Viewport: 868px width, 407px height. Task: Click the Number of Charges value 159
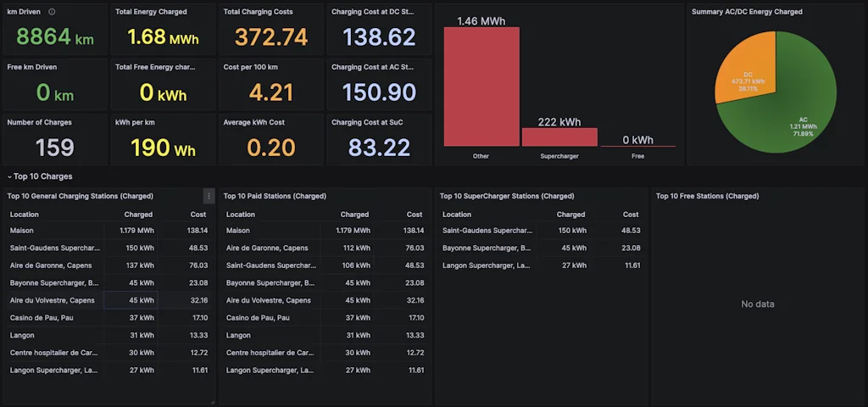click(55, 148)
